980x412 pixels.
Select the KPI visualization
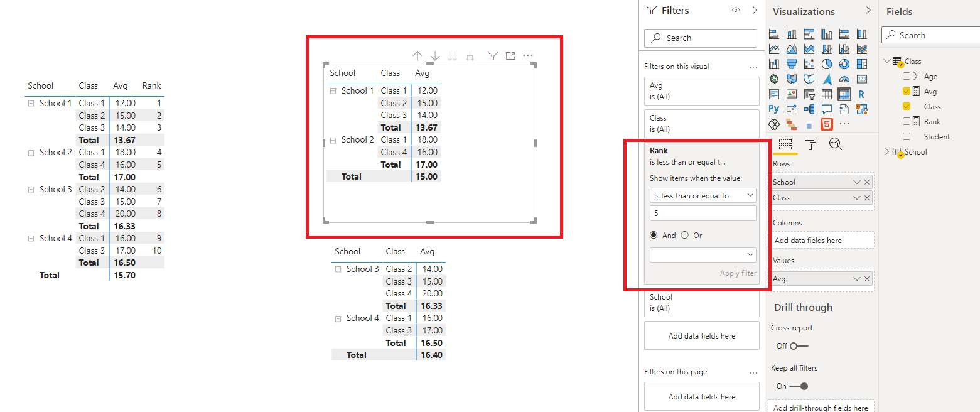coord(792,94)
